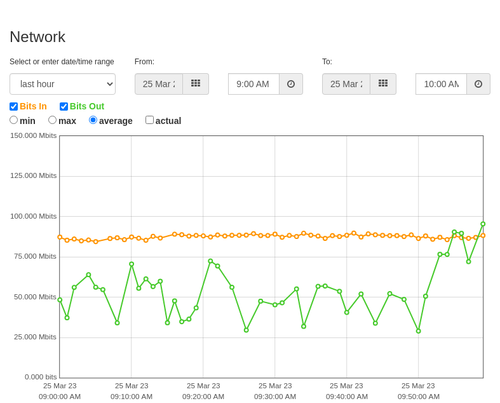Select the average radio button
The width and height of the screenshot is (500, 403).
pyautogui.click(x=93, y=120)
